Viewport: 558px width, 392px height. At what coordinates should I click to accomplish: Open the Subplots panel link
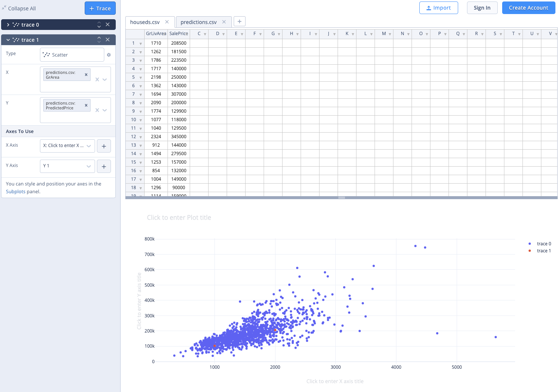(x=16, y=191)
